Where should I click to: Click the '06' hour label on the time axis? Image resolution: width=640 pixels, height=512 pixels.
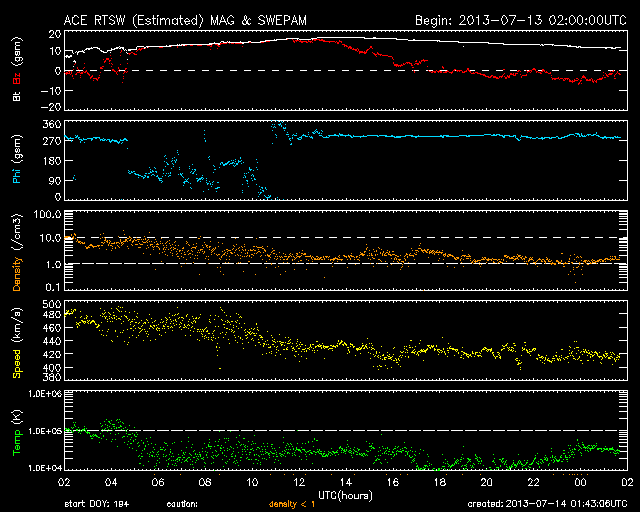click(158, 483)
